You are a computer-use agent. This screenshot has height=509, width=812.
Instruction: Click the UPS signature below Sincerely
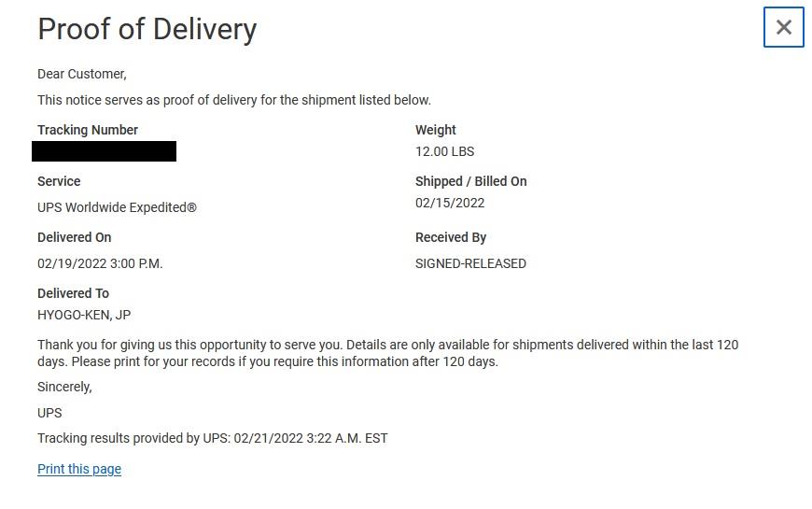(x=49, y=413)
